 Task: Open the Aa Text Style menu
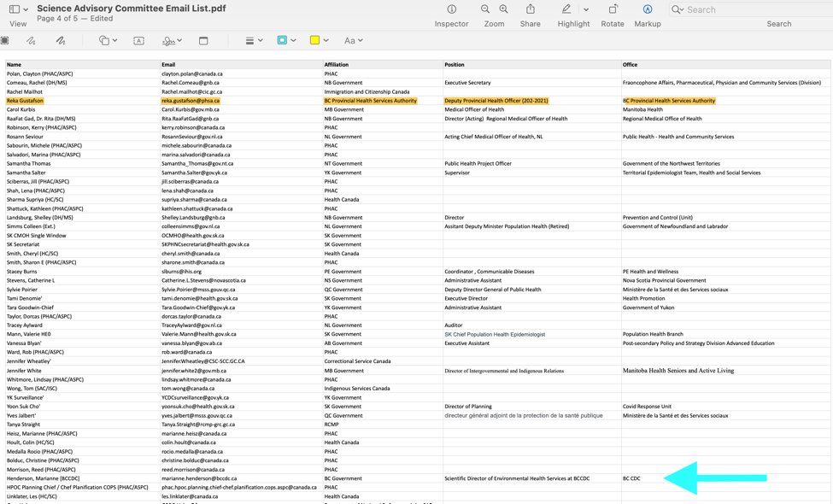pos(353,40)
